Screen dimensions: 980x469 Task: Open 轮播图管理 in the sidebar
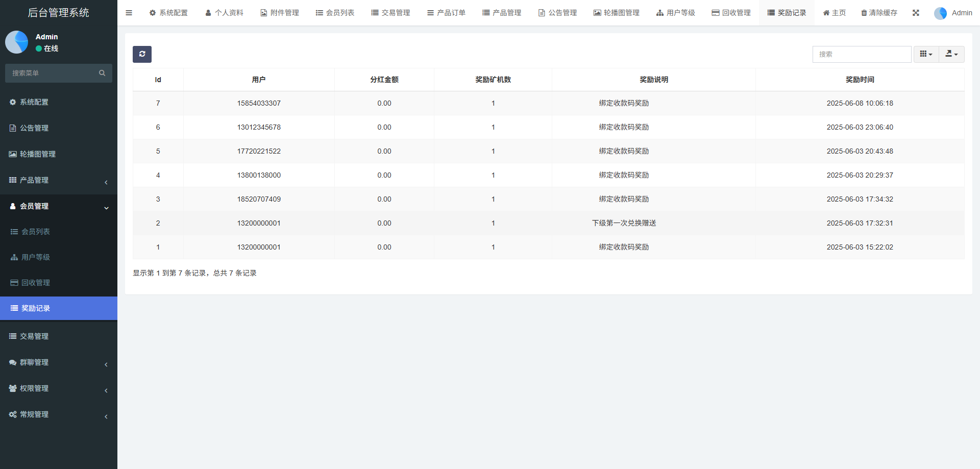click(x=37, y=154)
